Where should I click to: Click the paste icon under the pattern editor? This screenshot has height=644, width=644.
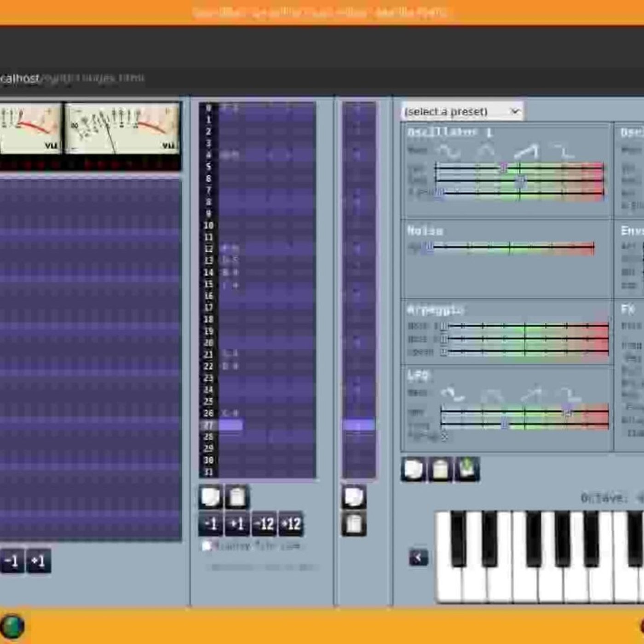237,497
